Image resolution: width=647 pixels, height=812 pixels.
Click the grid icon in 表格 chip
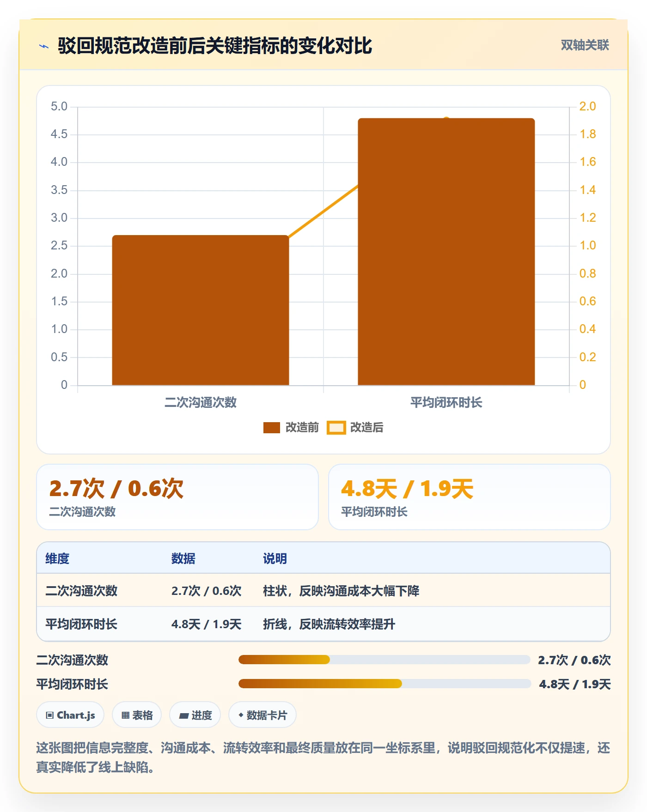(125, 715)
